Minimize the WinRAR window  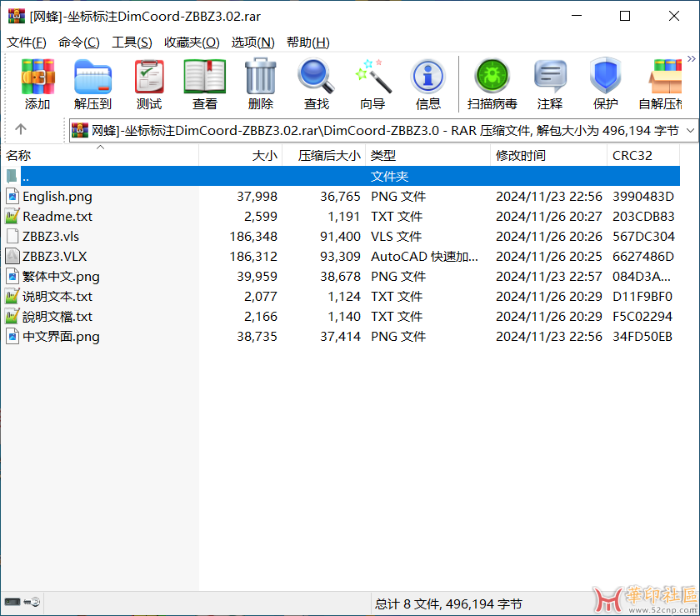(x=577, y=16)
